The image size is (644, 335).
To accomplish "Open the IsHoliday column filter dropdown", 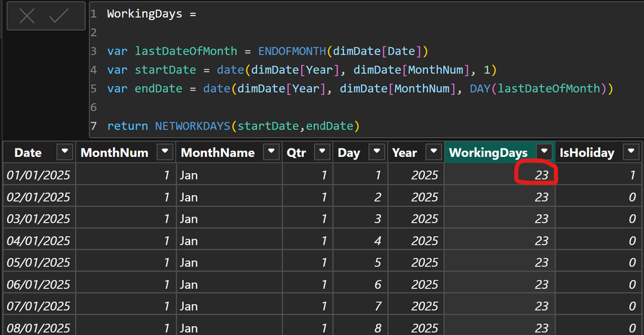I will [x=631, y=151].
